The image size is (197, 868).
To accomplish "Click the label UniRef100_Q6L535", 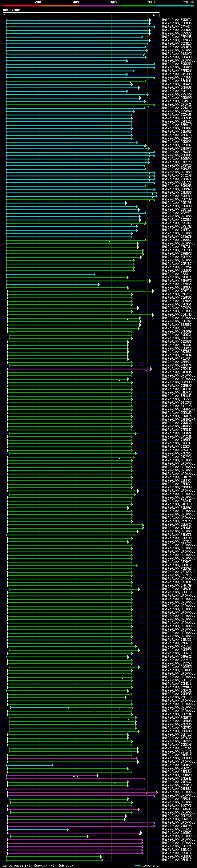I will tap(177, 118).
